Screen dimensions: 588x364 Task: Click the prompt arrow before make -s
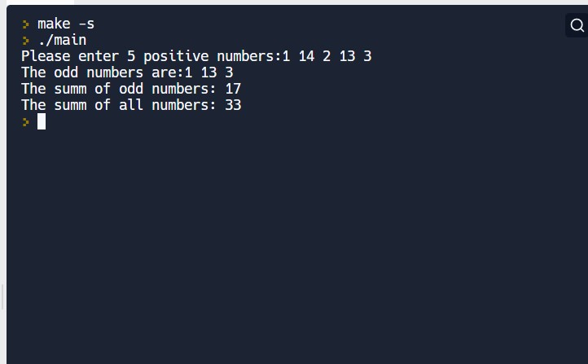click(26, 24)
